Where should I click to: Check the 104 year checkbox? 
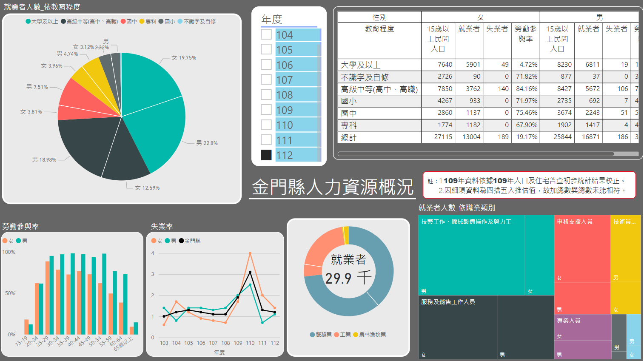coord(266,34)
